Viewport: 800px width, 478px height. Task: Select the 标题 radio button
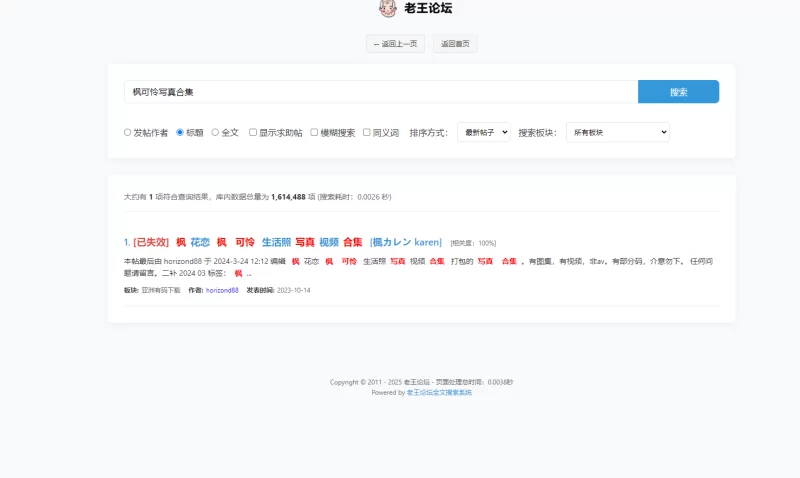click(x=180, y=132)
